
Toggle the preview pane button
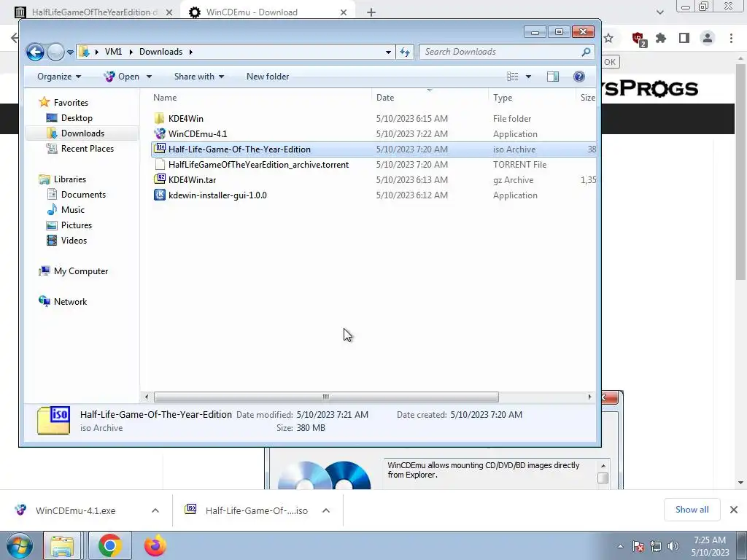(553, 77)
